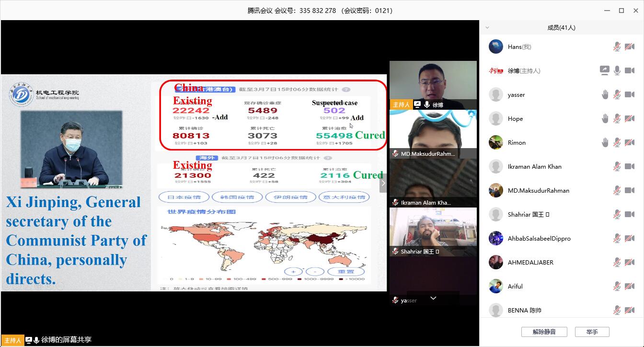This screenshot has width=644, height=347.
Task: Click the camera icon next to Ariful
Action: (x=630, y=287)
